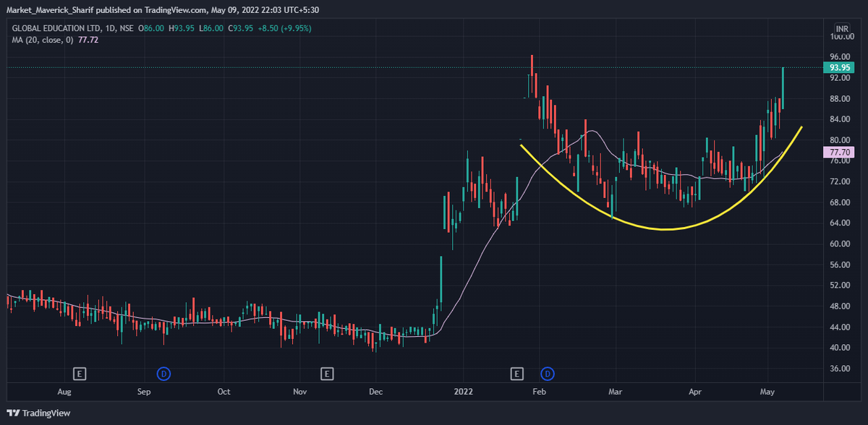Click the Apr label on the time axis
868x425 pixels.
(694, 392)
